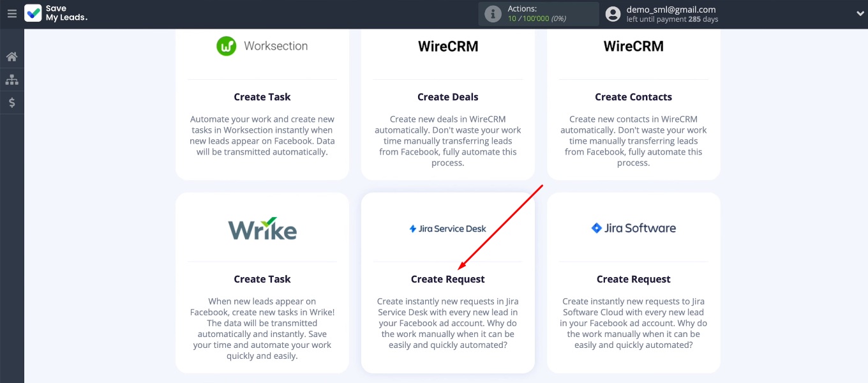Click 'left until payment 285 days' text
The width and height of the screenshot is (868, 383).
(672, 20)
